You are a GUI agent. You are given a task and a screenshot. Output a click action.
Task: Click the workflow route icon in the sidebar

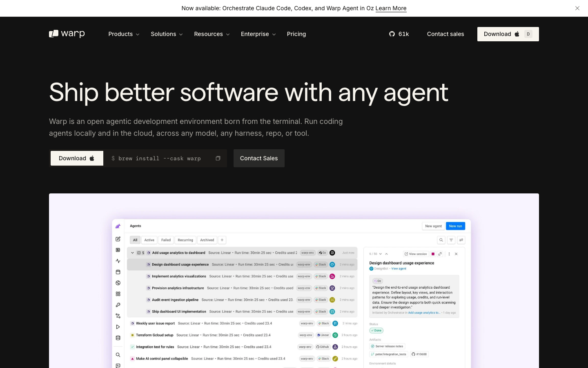coord(118,316)
